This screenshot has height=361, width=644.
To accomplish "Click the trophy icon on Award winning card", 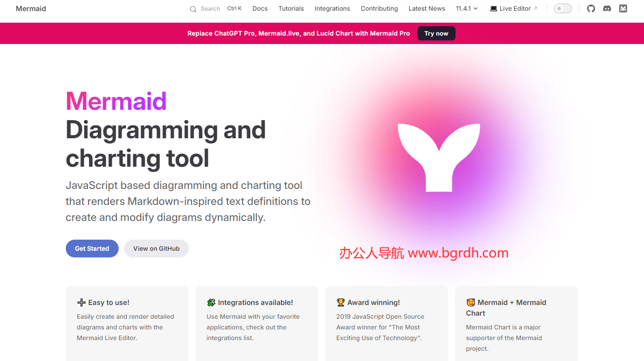I will point(340,302).
